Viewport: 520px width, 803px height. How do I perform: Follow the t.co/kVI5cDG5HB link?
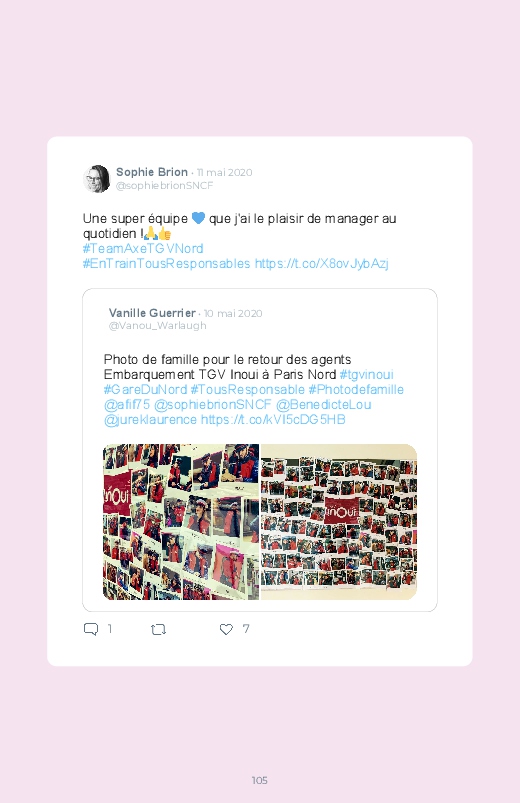273,419
